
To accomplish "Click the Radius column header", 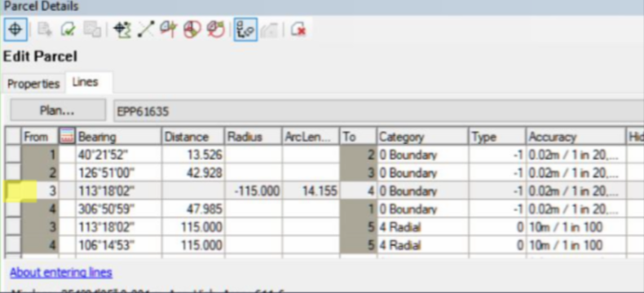I will coord(253,137).
